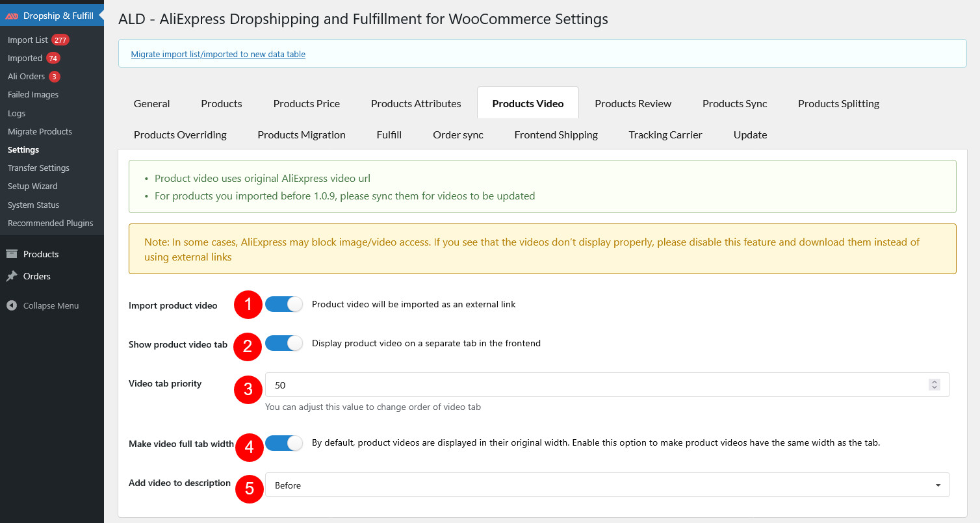Image resolution: width=980 pixels, height=523 pixels.
Task: Open the Add video to description dropdown
Action: tap(607, 485)
